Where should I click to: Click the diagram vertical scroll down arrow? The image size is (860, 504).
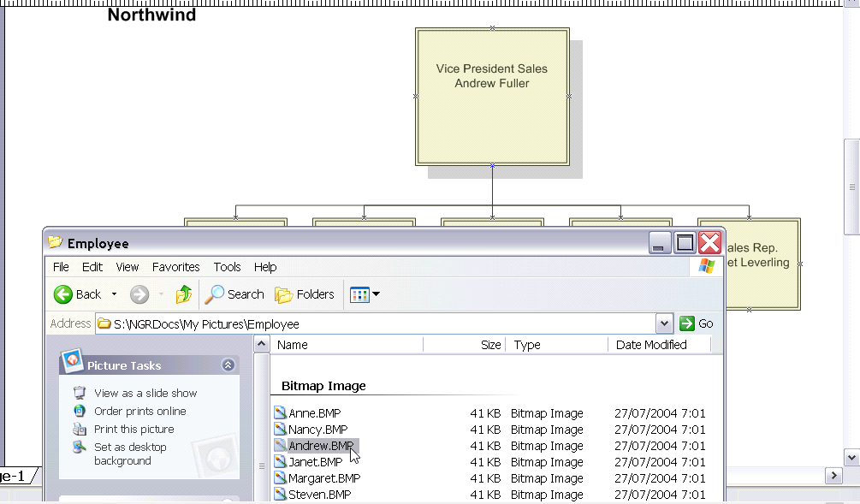point(851,458)
